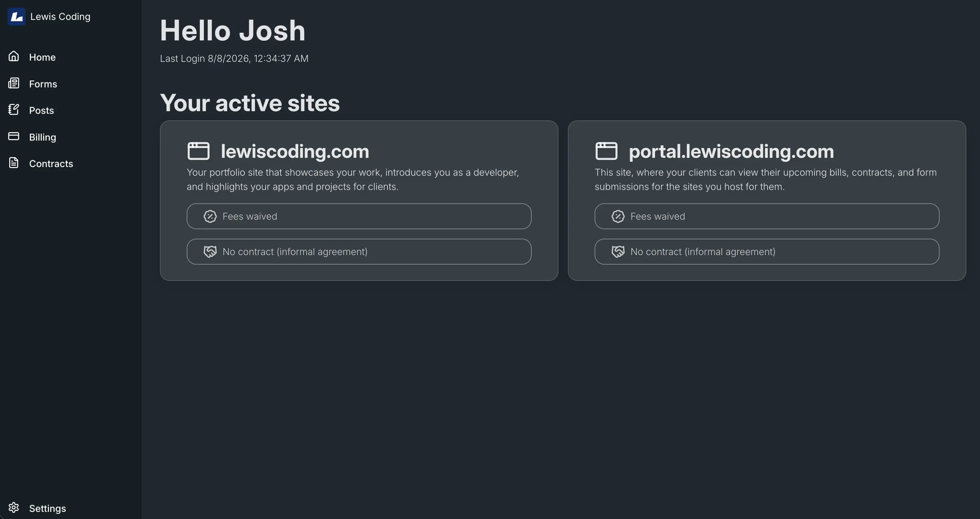The height and width of the screenshot is (519, 980).
Task: Open the portal.lewiscoding.com site heading
Action: click(x=731, y=151)
